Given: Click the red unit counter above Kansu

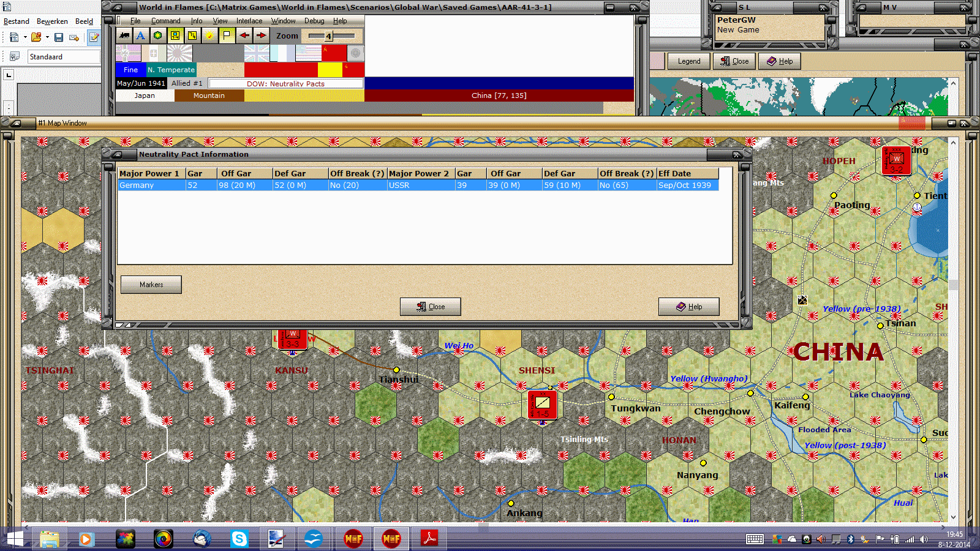Looking at the screenshot, I should 293,339.
